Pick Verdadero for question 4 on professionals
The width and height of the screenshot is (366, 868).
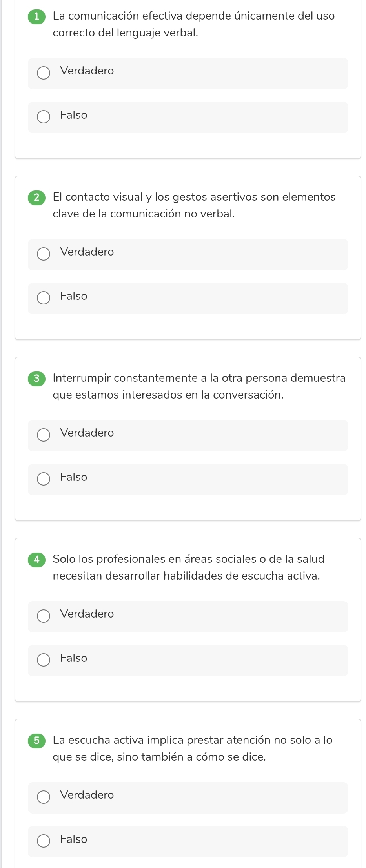44,616
